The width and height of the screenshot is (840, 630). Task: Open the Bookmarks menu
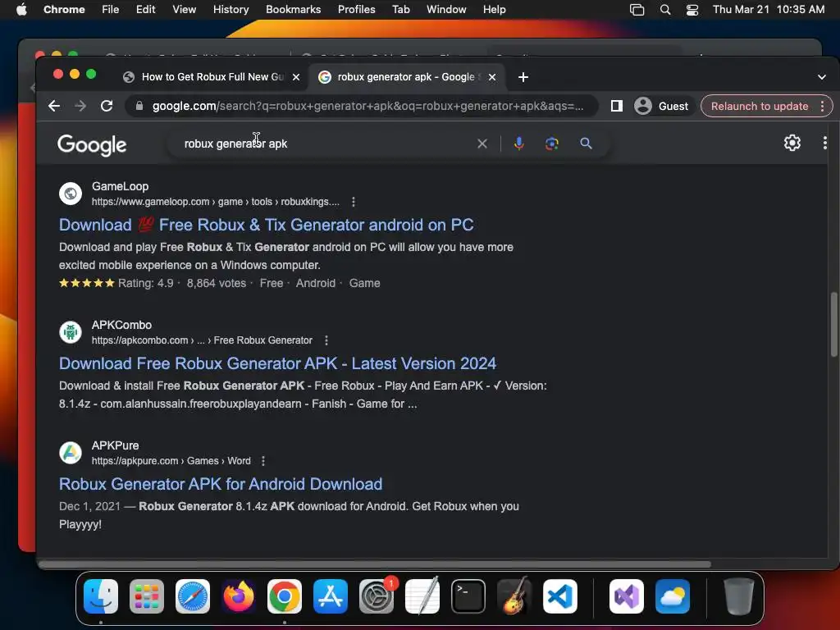293,9
